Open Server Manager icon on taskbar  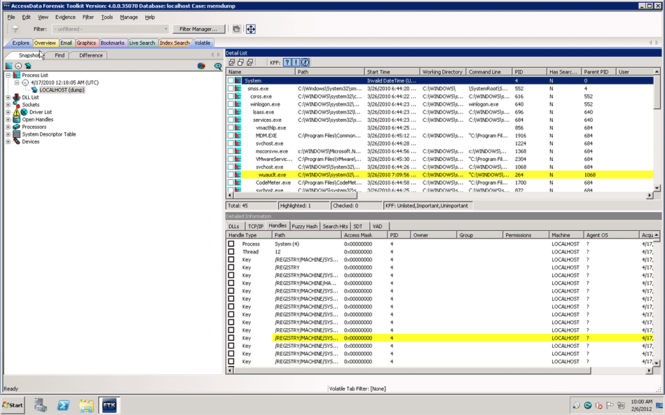click(41, 405)
